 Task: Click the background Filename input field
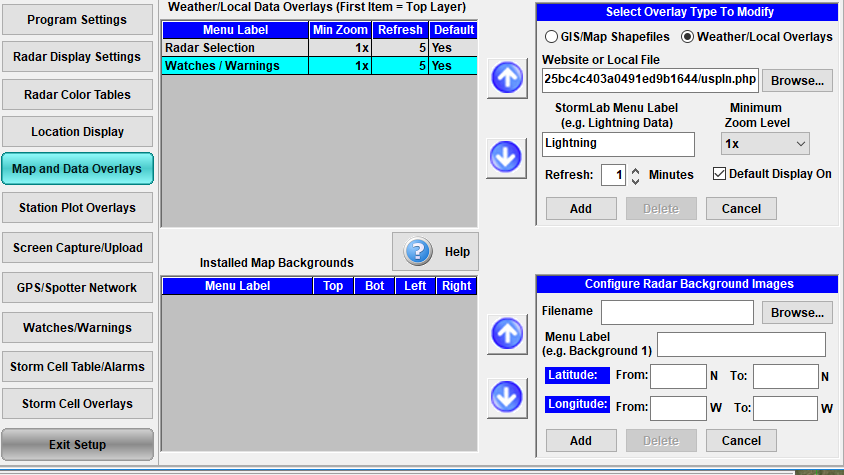pos(677,312)
